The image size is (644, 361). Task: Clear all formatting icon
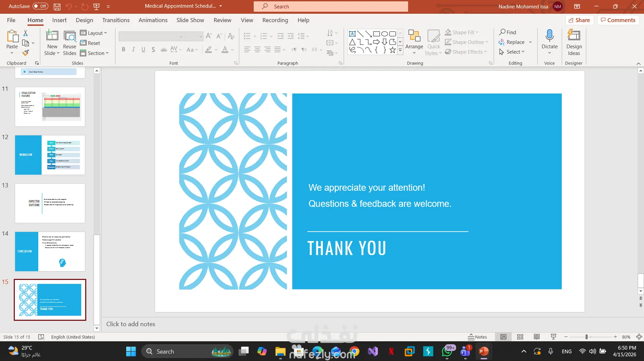point(231,36)
